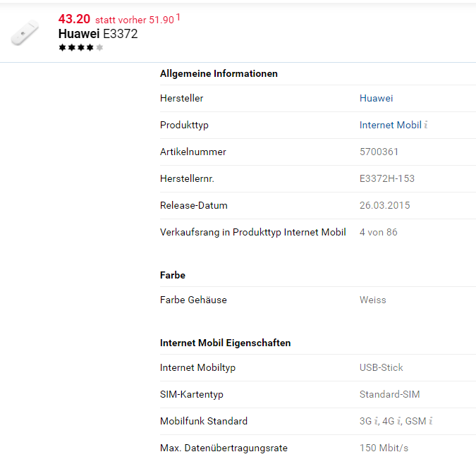Open the info icon next to 3G

[x=374, y=422]
